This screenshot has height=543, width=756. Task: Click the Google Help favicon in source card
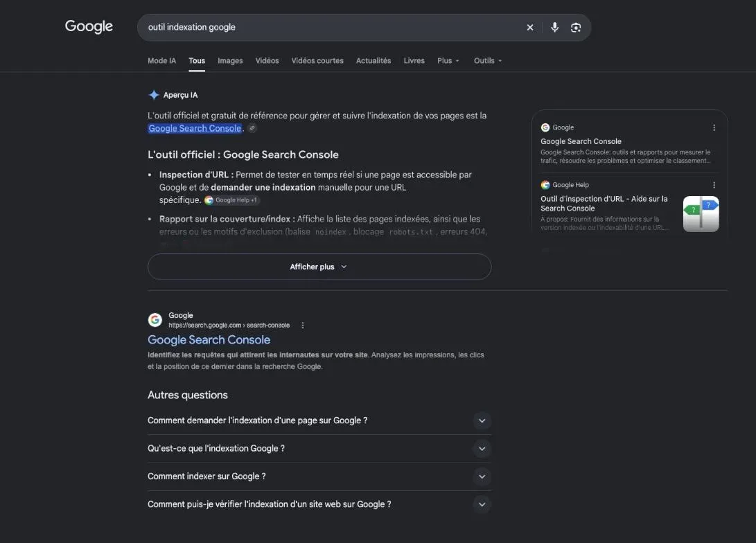click(x=545, y=185)
